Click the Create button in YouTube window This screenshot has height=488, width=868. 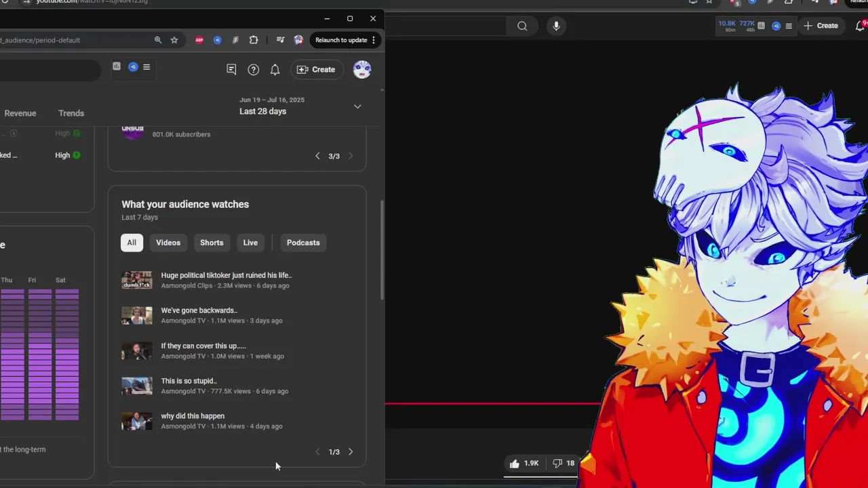(821, 26)
